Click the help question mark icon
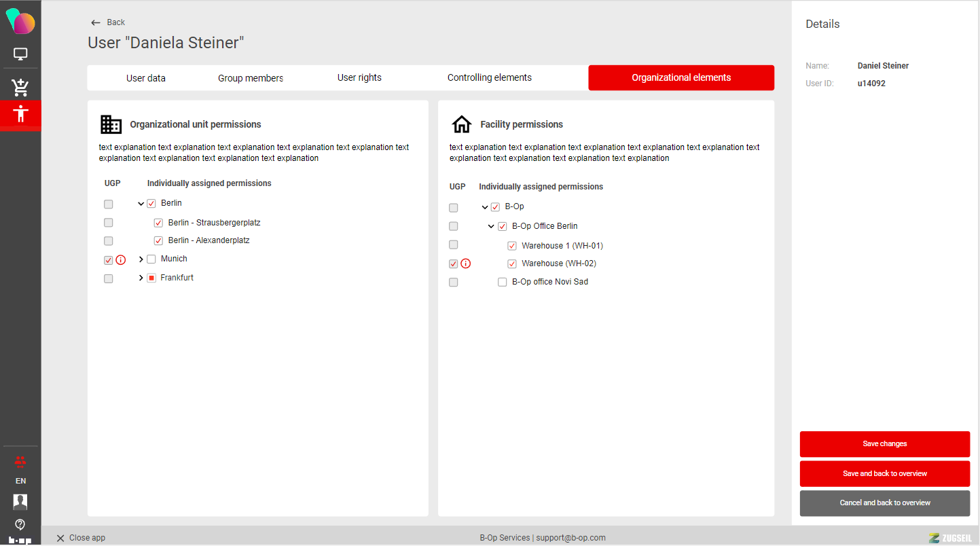Viewport: 980px width, 546px height. click(20, 524)
